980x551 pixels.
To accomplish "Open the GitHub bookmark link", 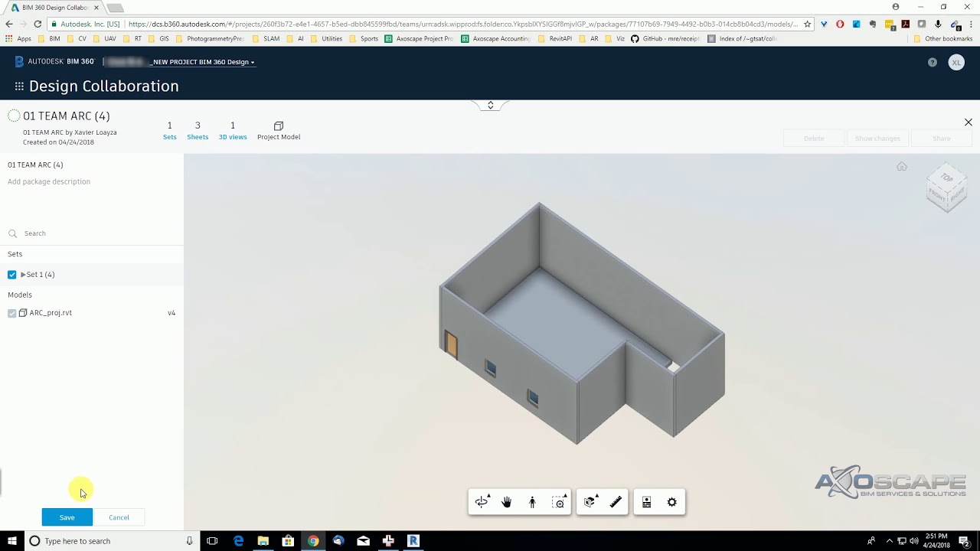I will (x=665, y=38).
